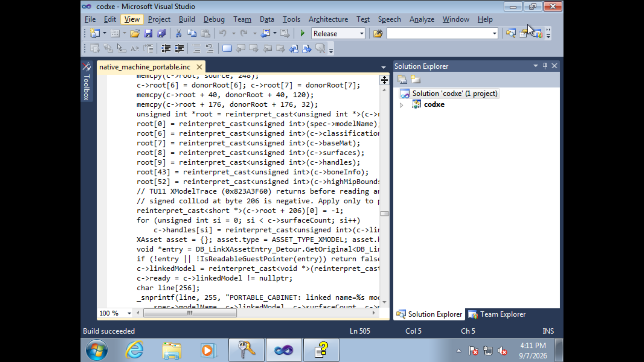The image size is (644, 362).
Task: Click the Redo arrow icon
Action: [244, 33]
